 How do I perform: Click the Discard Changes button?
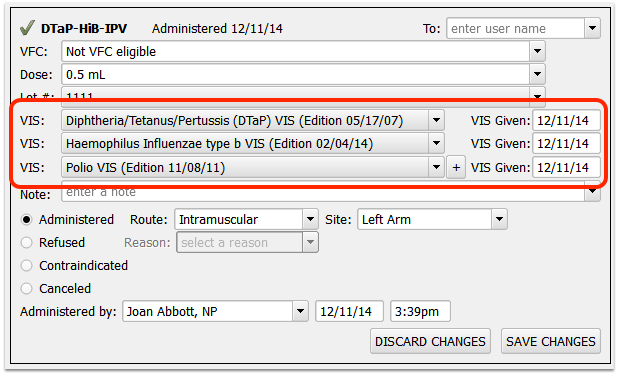[430, 341]
